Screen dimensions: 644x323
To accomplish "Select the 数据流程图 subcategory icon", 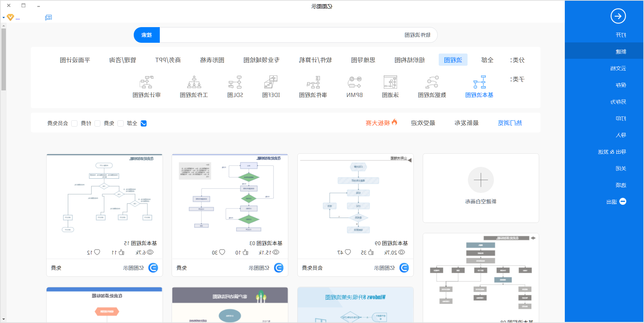I will (x=432, y=82).
